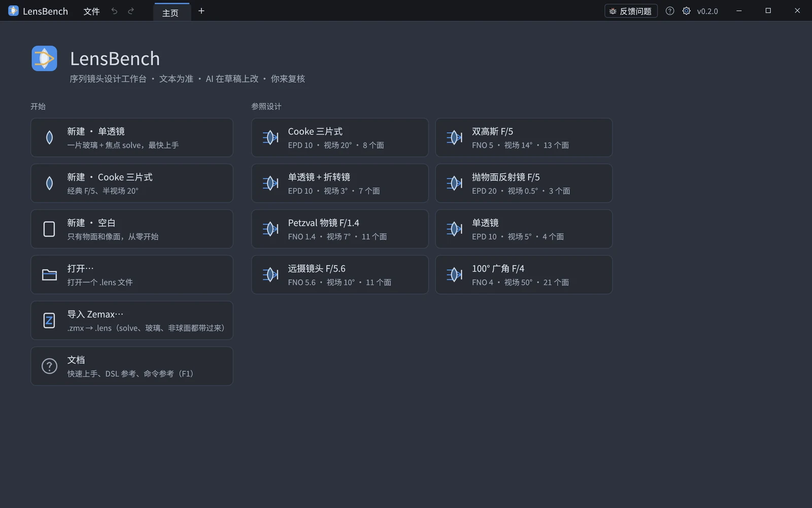Click folder icon on 打开 card

(49, 275)
